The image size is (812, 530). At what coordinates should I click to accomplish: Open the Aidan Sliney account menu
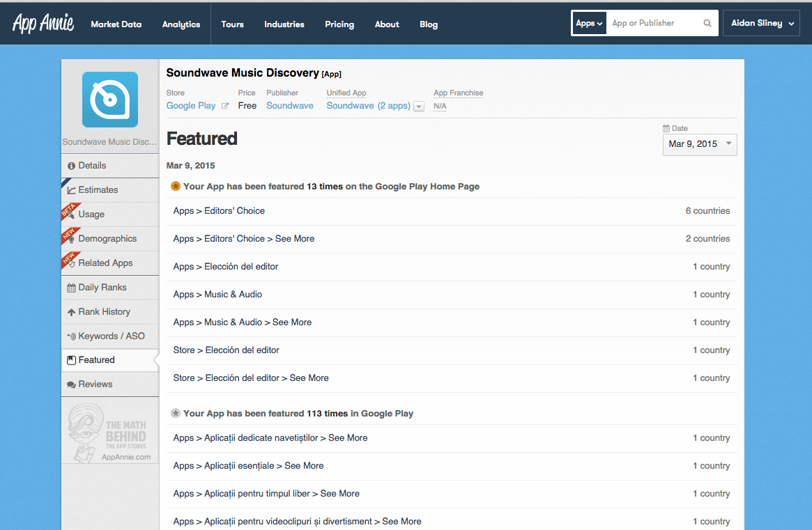click(x=761, y=23)
